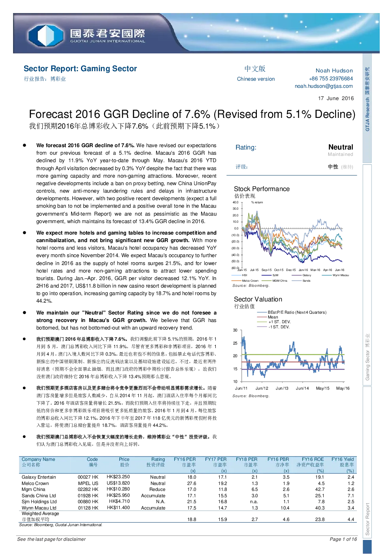Click the Sector Report: Gaming Sector heading

click(x=80, y=68)
